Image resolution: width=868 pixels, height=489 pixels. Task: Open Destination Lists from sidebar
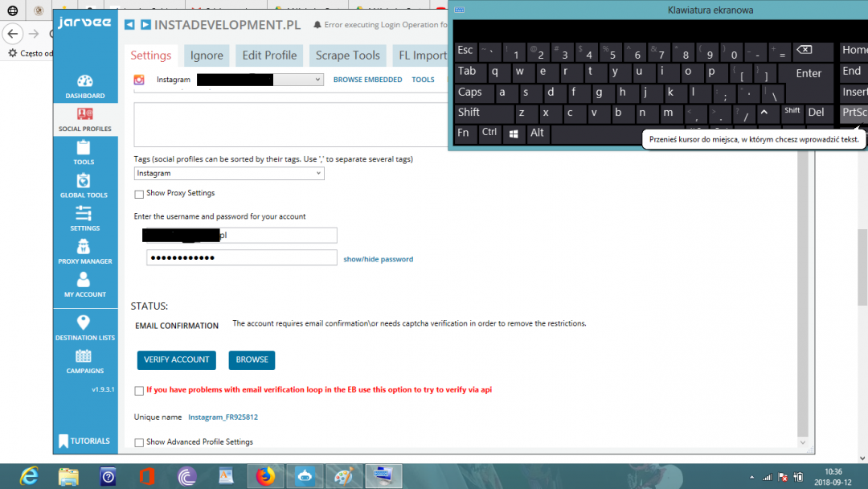click(x=84, y=327)
